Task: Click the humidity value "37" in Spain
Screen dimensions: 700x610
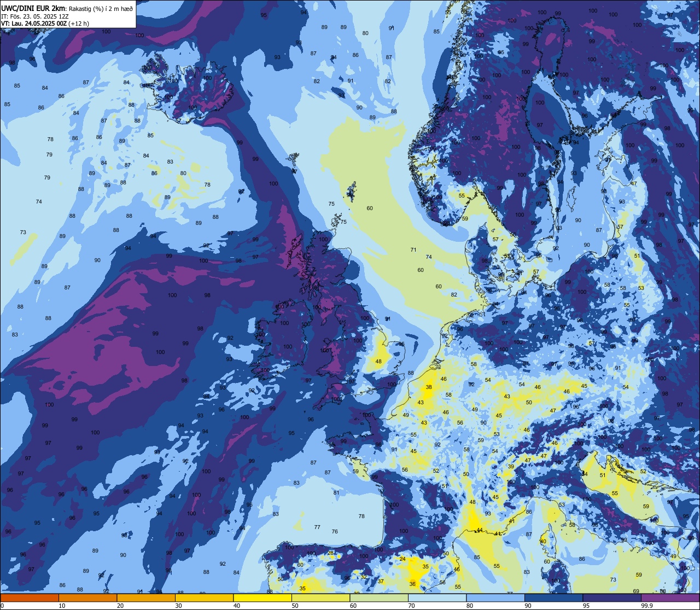Action: coord(381,581)
